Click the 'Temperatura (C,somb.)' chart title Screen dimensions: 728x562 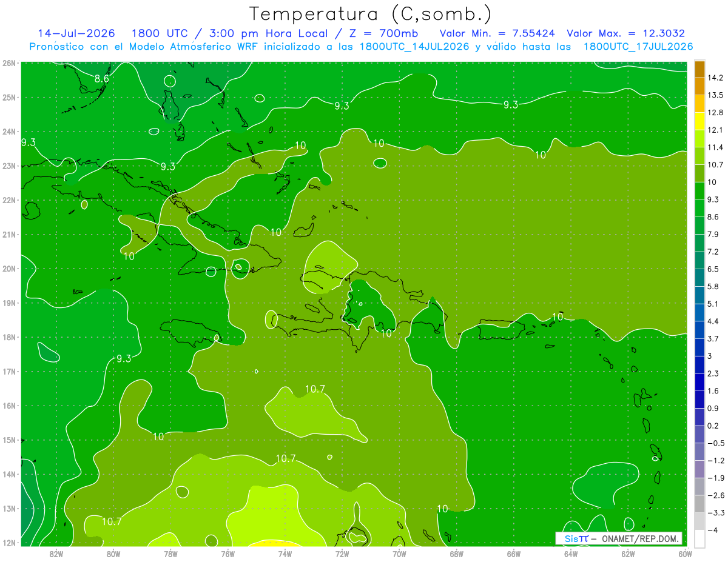point(371,14)
